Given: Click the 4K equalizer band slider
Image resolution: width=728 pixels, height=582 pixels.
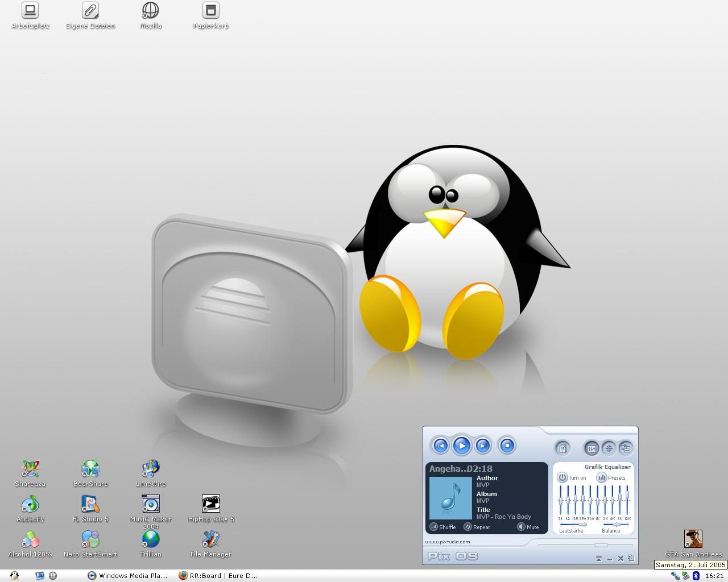Looking at the screenshot, I should tap(613, 500).
